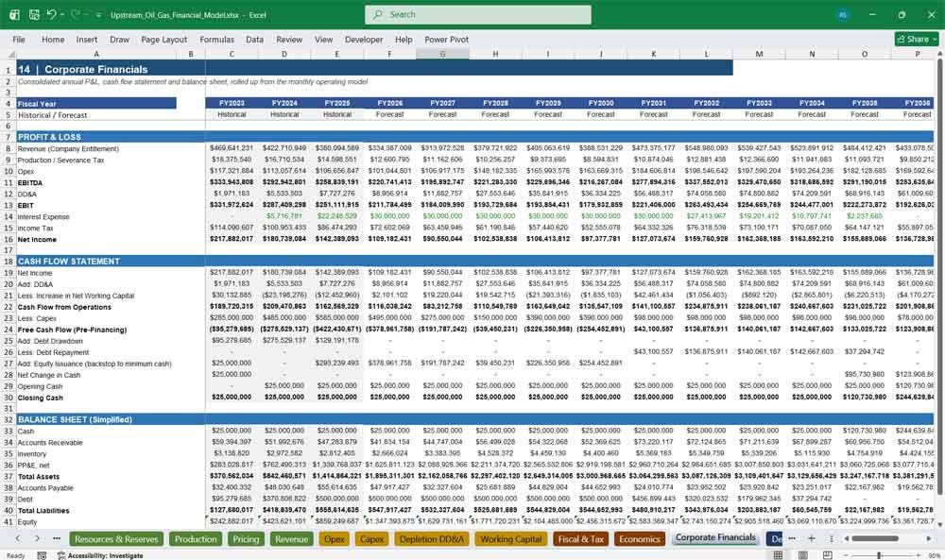Select the 'PROFIT & LOSS' section header

pyautogui.click(x=49, y=137)
